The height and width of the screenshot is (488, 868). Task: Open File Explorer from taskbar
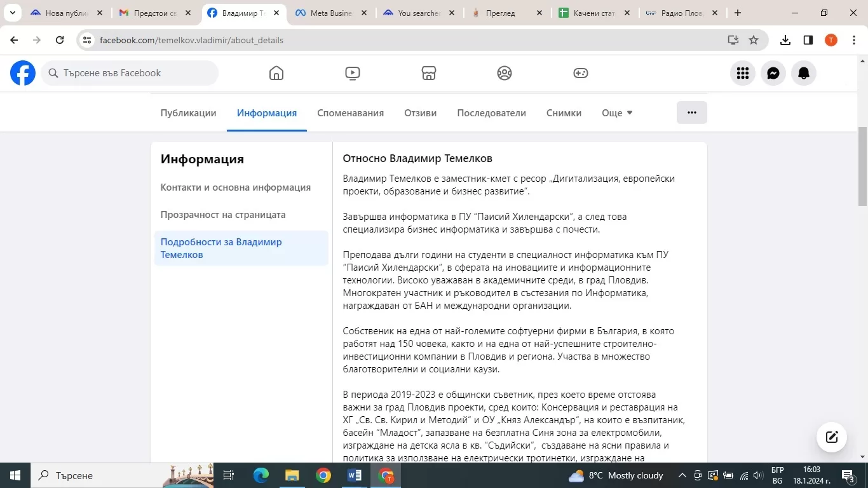(292, 475)
